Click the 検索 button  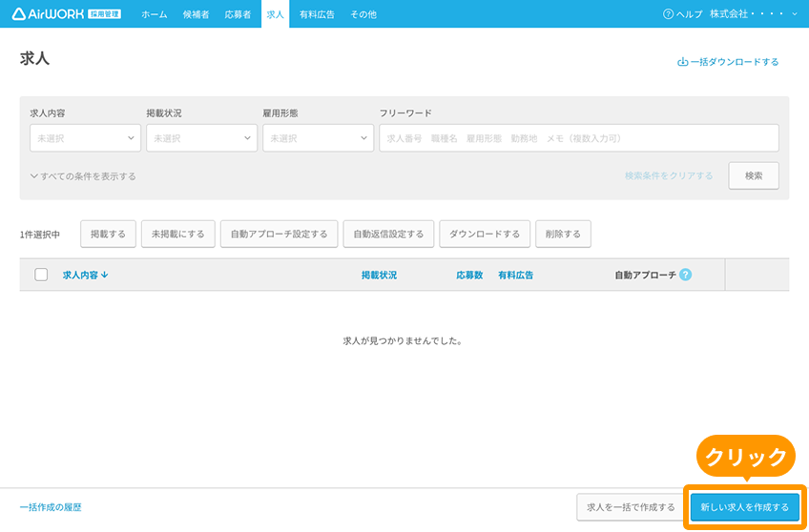click(754, 175)
